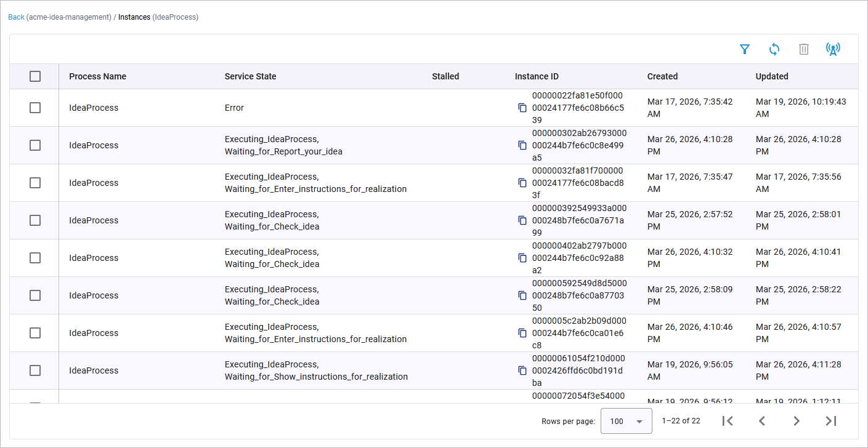This screenshot has width=868, height=448.
Task: Go to the next page arrow
Action: [796, 421]
